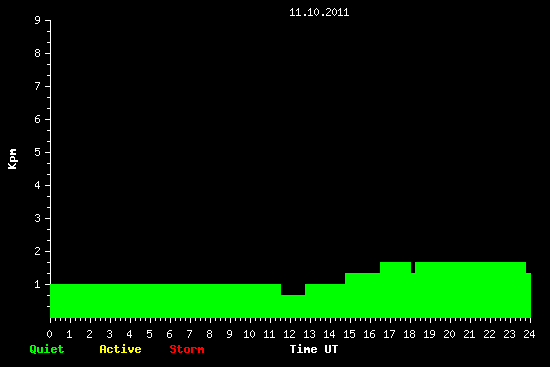Click hour 12 on the time axis

click(x=289, y=334)
